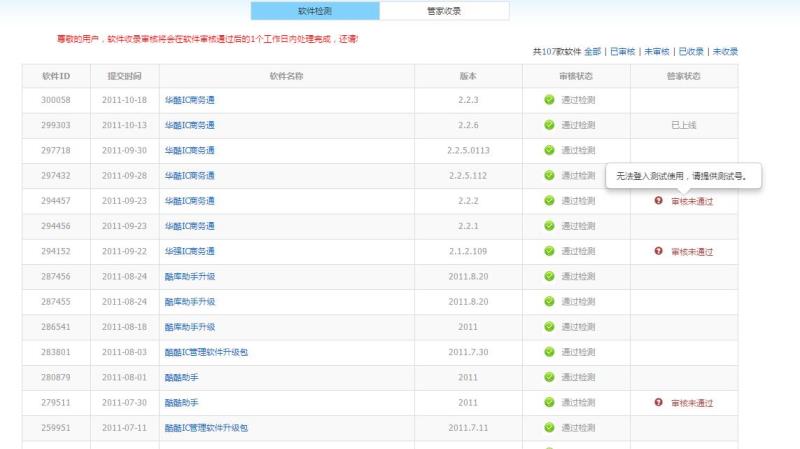Viewport: 800px width, 449px height.
Task: Click green check icon in row 280879
Action: point(549,377)
